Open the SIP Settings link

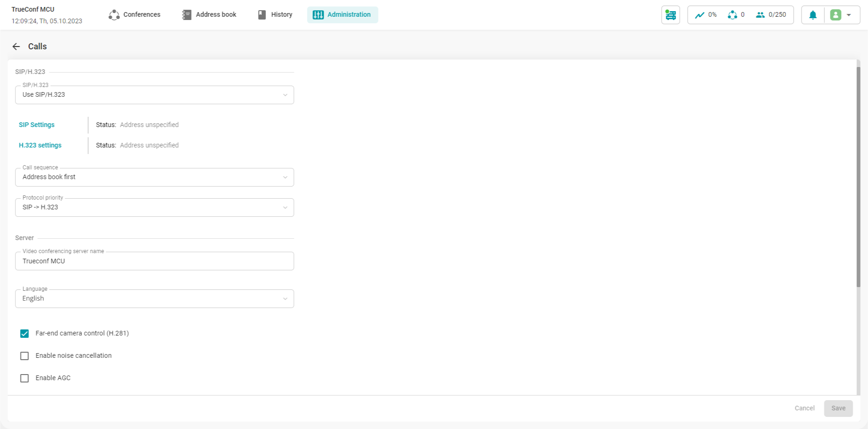tap(37, 125)
